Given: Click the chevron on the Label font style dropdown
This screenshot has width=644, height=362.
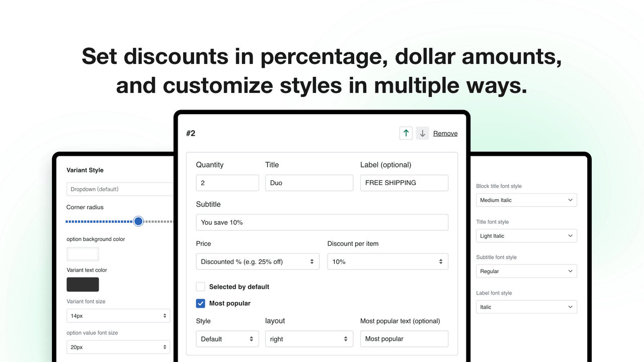Looking at the screenshot, I should [x=570, y=307].
